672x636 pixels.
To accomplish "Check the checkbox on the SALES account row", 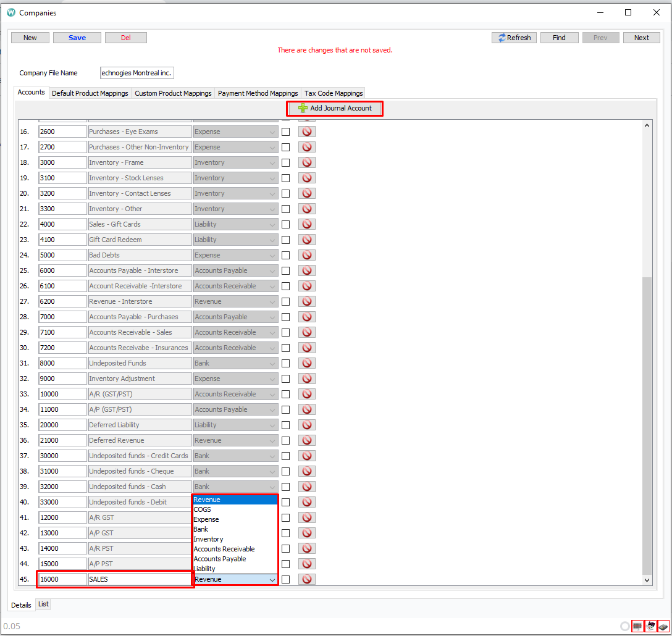I will click(x=285, y=579).
